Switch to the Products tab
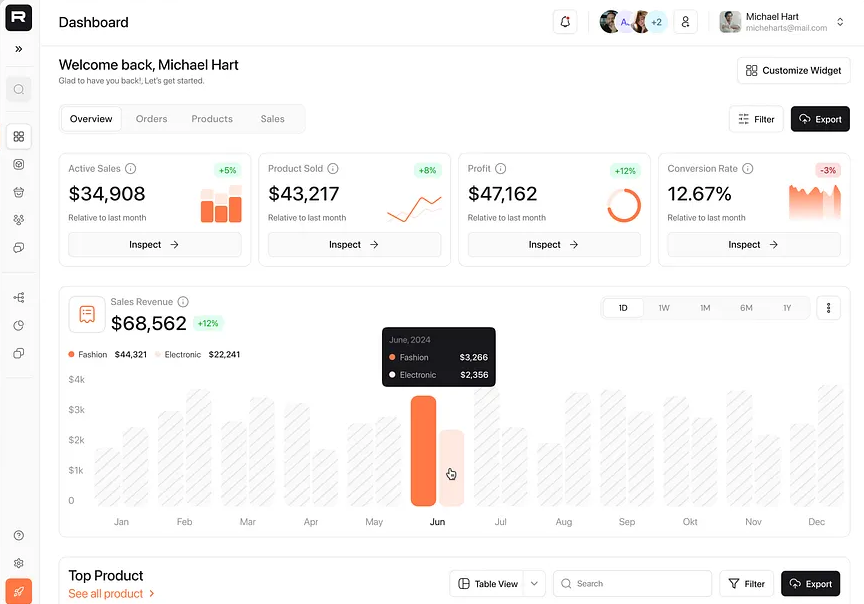The width and height of the screenshot is (864, 604). coord(212,119)
